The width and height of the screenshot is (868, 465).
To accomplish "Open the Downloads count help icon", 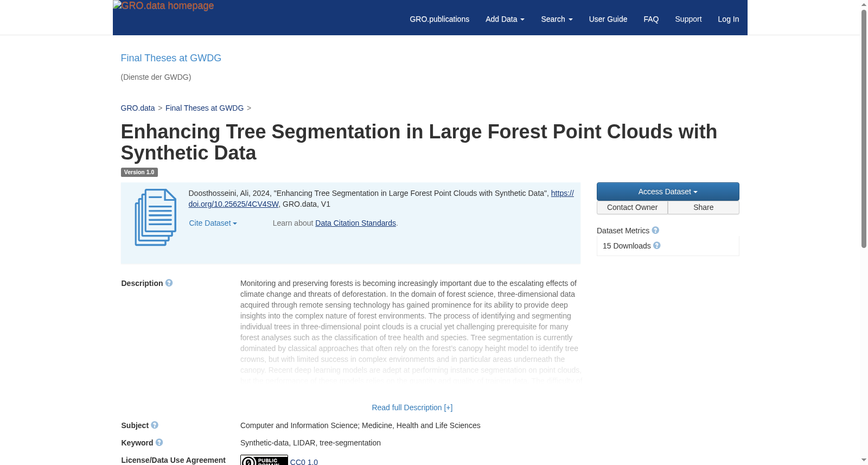I will pos(657,246).
